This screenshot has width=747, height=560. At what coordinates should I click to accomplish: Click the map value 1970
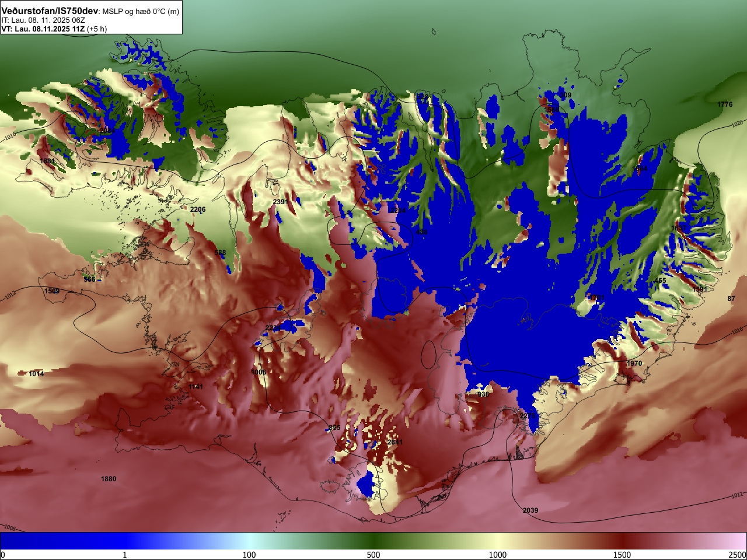(634, 363)
